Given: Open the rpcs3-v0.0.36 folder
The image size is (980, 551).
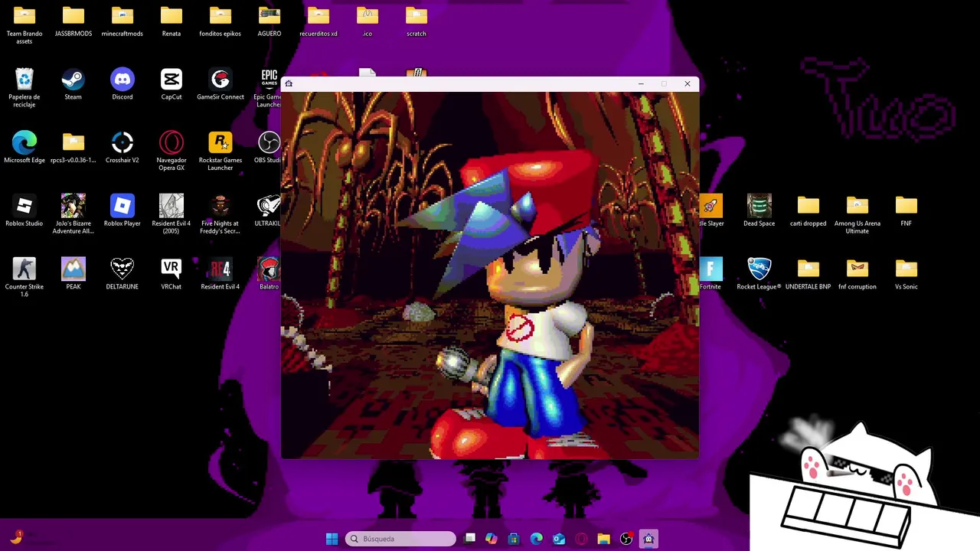Looking at the screenshot, I should pyautogui.click(x=73, y=148).
